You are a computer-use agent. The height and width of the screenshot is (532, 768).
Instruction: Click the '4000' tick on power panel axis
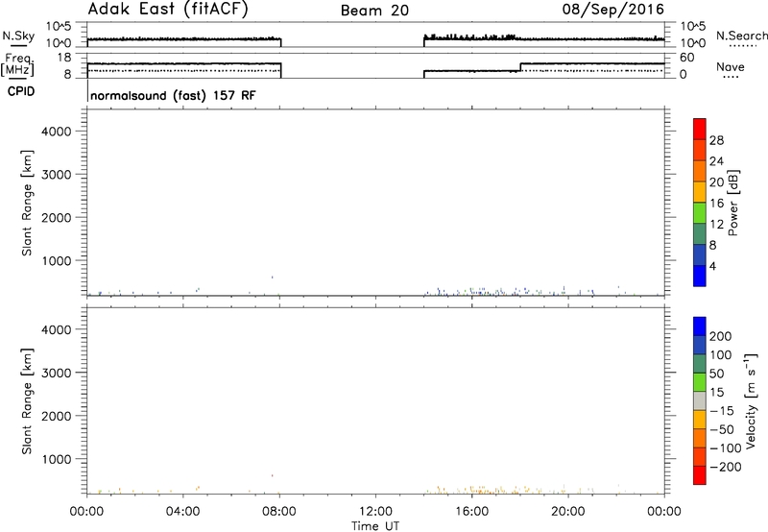click(57, 132)
